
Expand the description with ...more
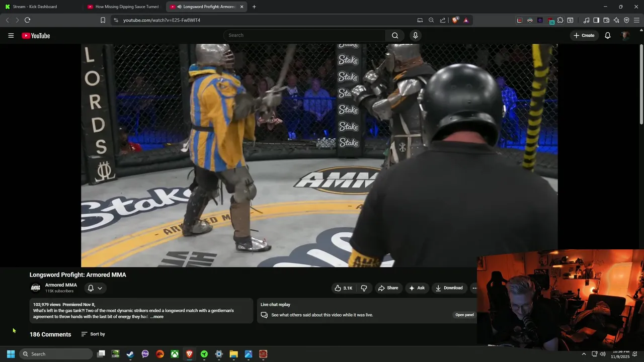(x=157, y=317)
